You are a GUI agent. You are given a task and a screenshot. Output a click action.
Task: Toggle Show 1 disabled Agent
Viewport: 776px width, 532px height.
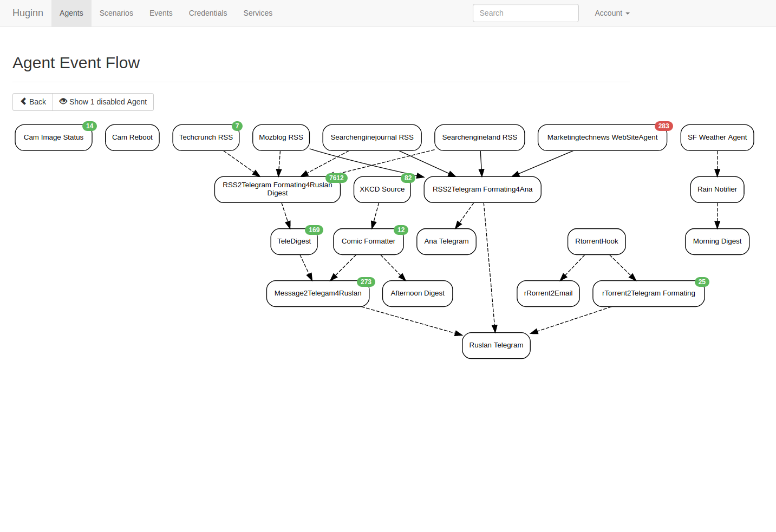(103, 102)
